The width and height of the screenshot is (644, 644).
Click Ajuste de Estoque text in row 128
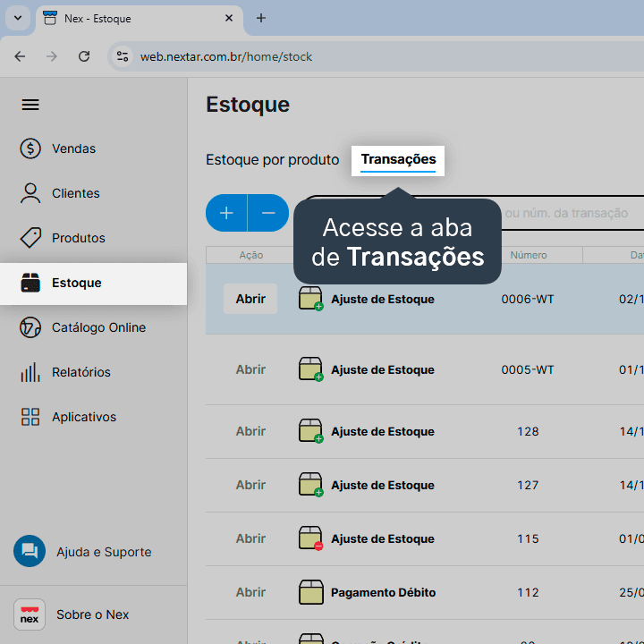[x=383, y=432]
